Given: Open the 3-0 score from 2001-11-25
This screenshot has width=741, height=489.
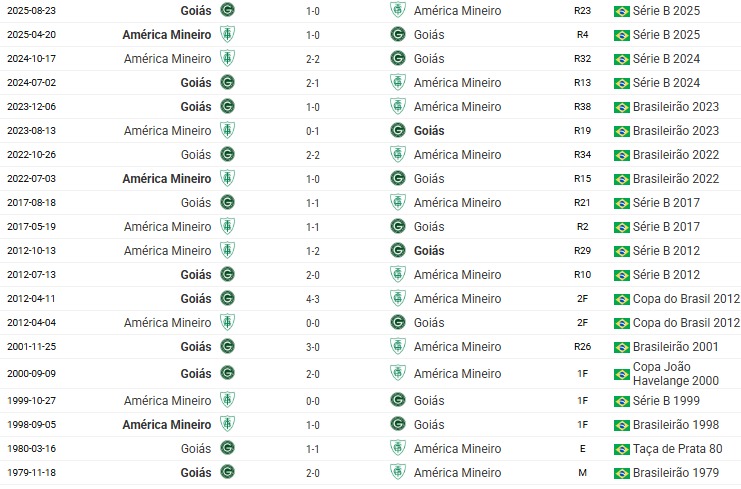Looking at the screenshot, I should coord(312,347).
